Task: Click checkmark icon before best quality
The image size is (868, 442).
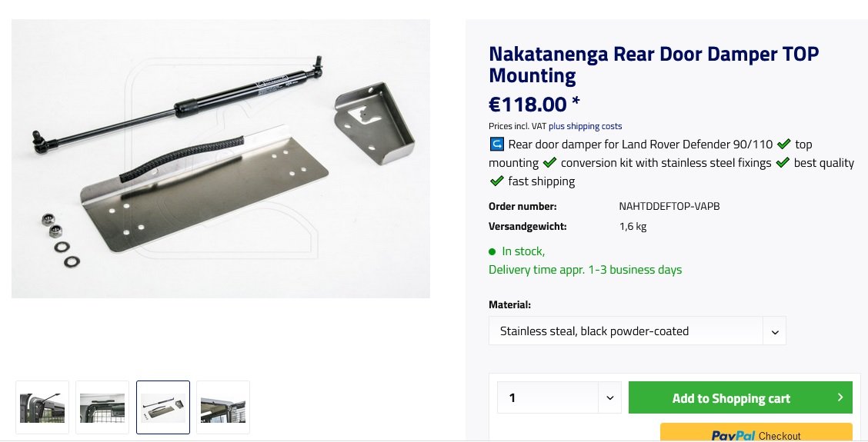Action: tap(783, 163)
